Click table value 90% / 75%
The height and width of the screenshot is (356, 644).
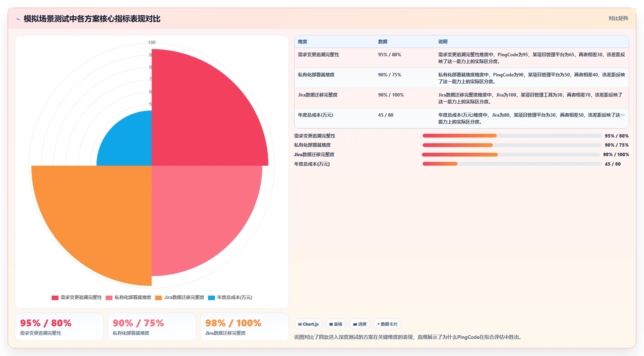(390, 75)
